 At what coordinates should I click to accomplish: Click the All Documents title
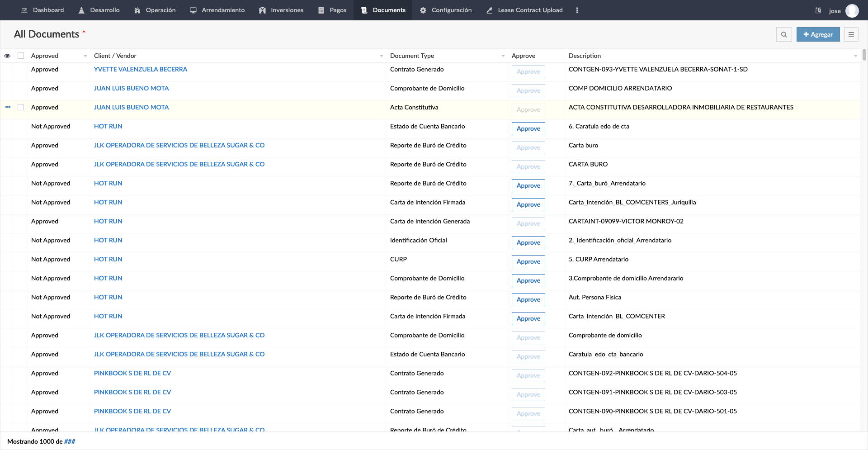pyautogui.click(x=47, y=34)
